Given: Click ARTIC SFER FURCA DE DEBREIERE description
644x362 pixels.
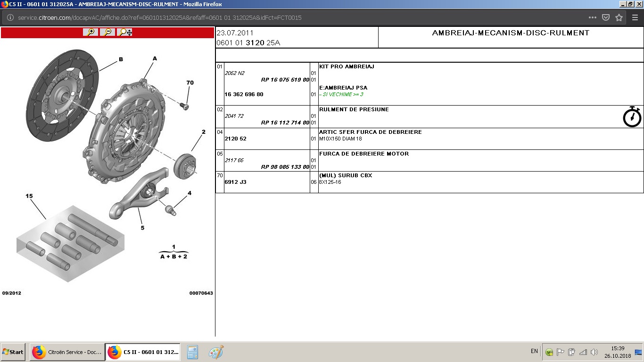Looking at the screenshot, I should click(371, 132).
